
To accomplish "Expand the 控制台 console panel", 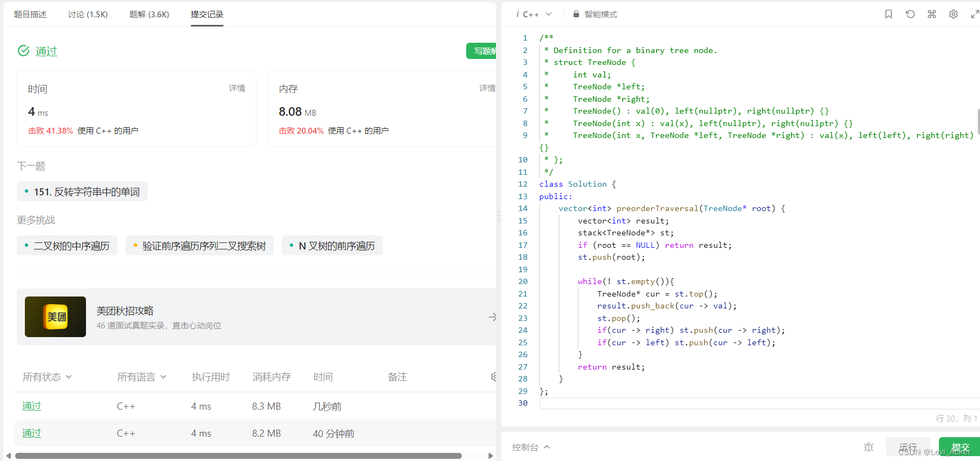I will [531, 447].
